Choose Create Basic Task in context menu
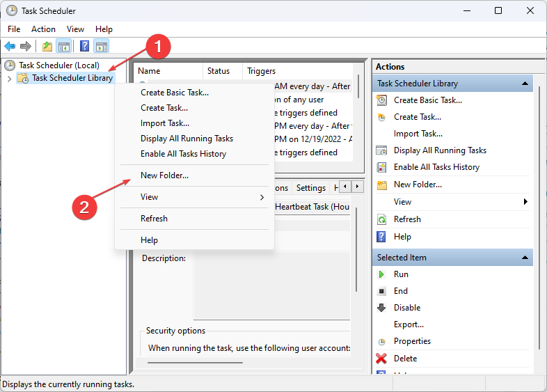The image size is (547, 392). click(195, 93)
